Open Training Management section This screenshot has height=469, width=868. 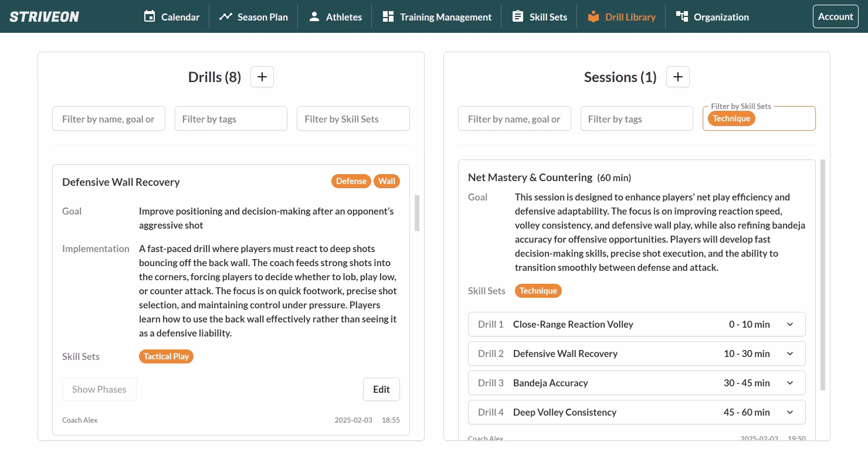tap(437, 16)
